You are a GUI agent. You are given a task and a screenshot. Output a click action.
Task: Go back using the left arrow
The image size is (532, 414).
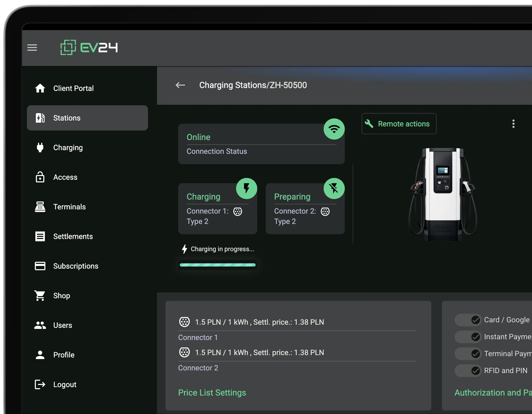click(x=180, y=85)
